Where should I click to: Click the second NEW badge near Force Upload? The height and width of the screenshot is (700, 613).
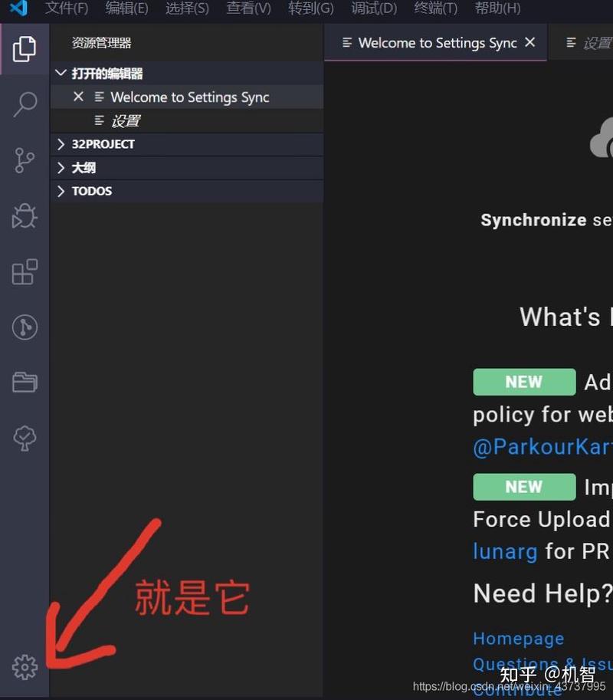click(x=524, y=487)
